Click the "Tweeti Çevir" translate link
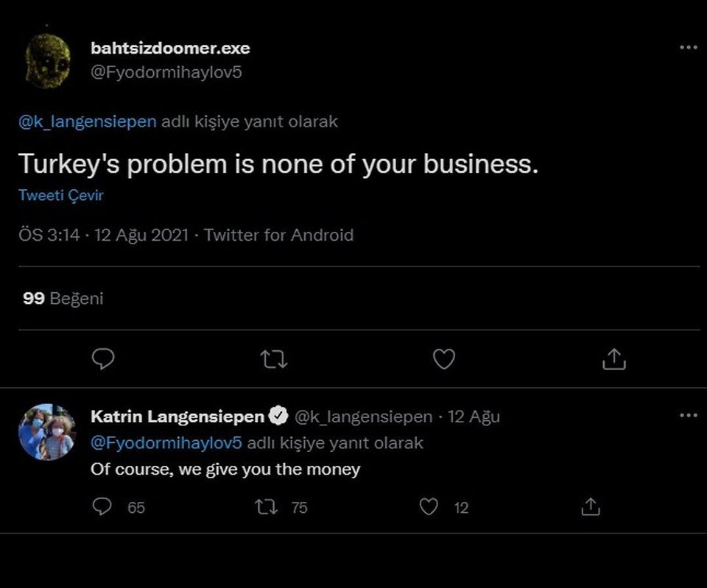Image resolution: width=707 pixels, height=588 pixels. (61, 196)
